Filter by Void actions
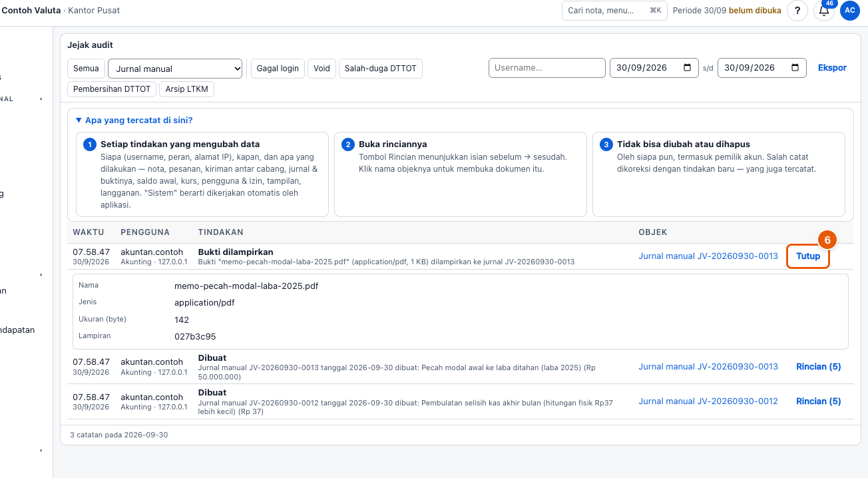The image size is (868, 478). click(x=322, y=69)
